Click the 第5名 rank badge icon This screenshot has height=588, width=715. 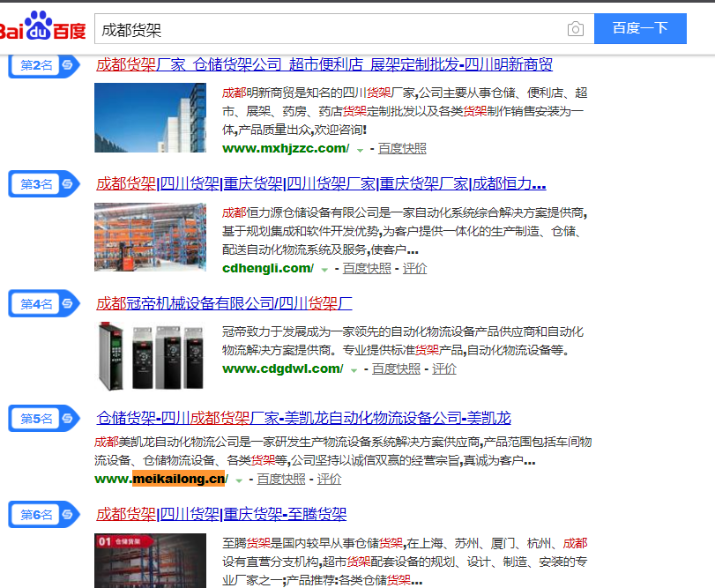pos(44,419)
